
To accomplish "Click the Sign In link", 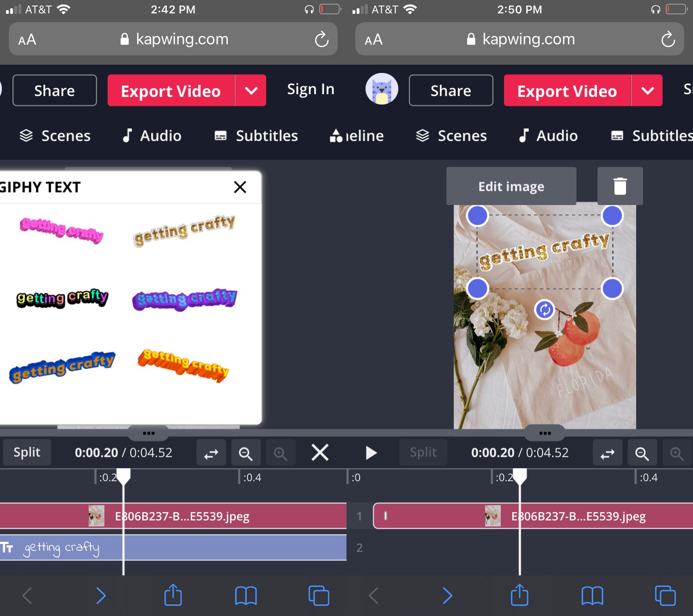I will [310, 89].
